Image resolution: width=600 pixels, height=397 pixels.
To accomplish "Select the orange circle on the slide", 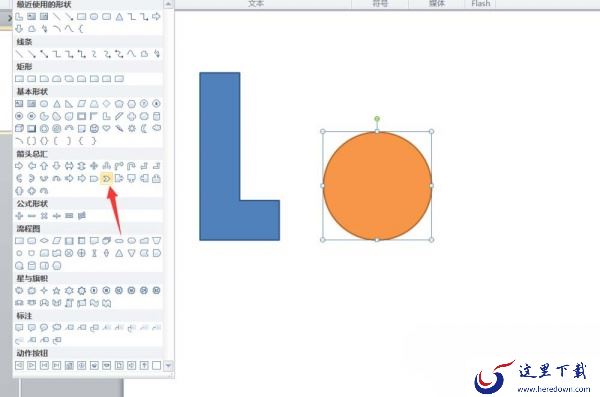I will (x=377, y=186).
